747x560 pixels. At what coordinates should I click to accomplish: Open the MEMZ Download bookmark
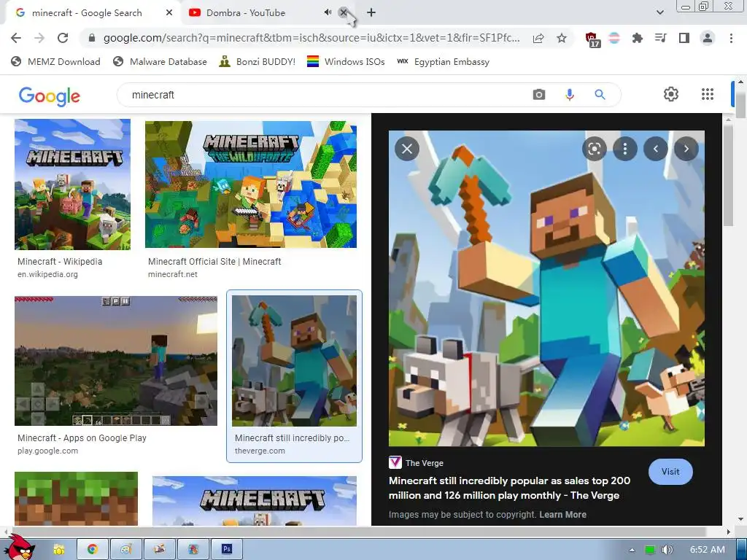tap(55, 61)
